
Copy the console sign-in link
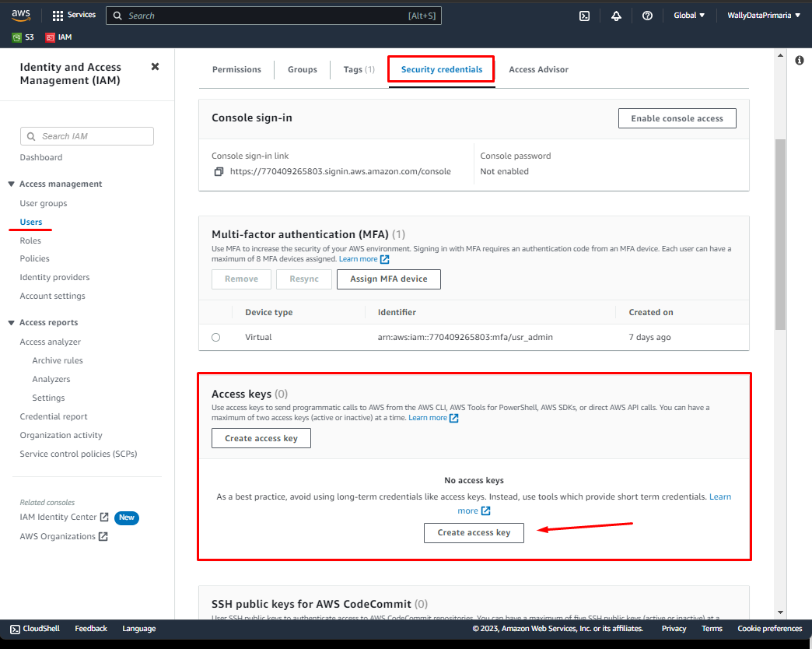(x=219, y=171)
